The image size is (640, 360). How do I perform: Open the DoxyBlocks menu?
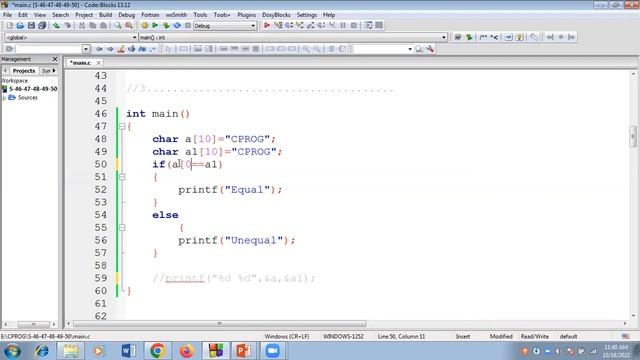click(x=276, y=15)
